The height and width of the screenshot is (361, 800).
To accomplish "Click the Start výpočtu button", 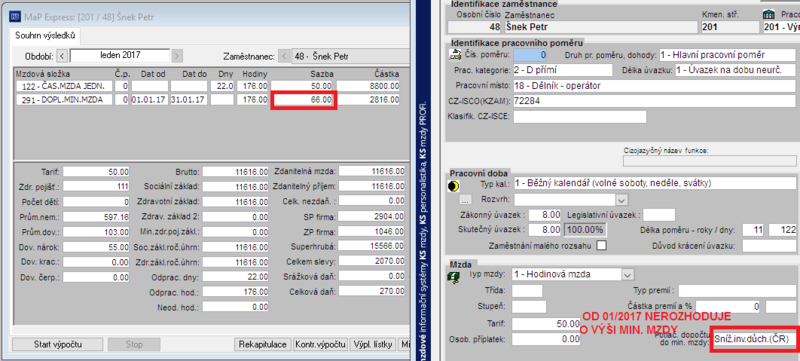I will [x=58, y=344].
